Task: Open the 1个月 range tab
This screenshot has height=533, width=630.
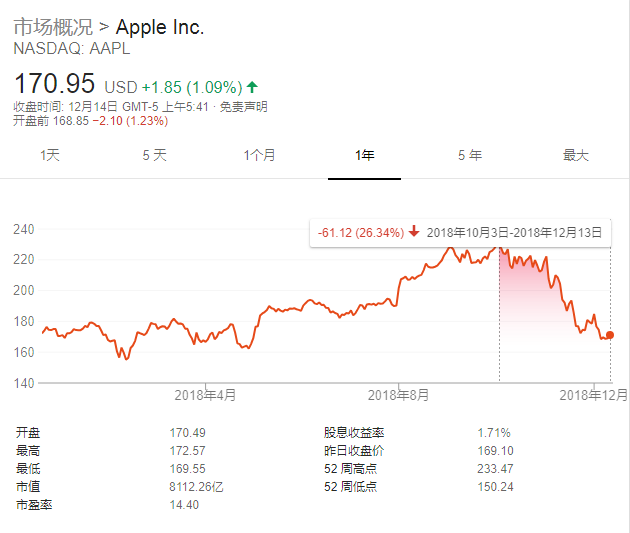Action: point(259,155)
